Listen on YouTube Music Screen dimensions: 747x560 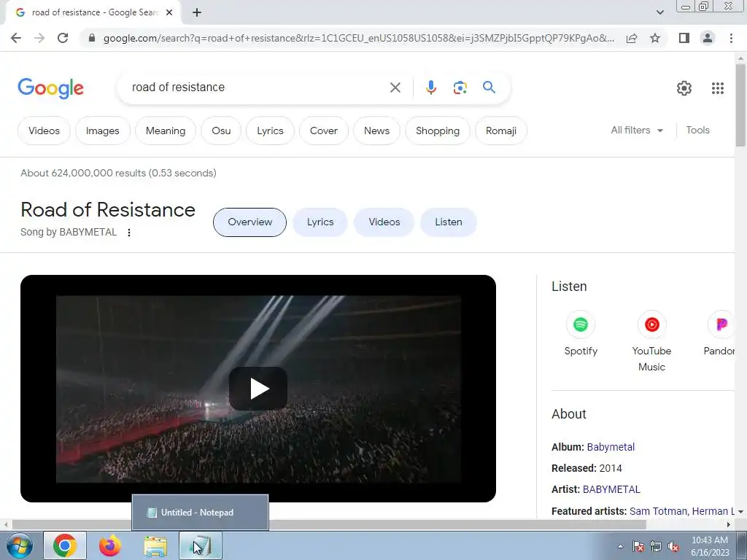click(651, 341)
